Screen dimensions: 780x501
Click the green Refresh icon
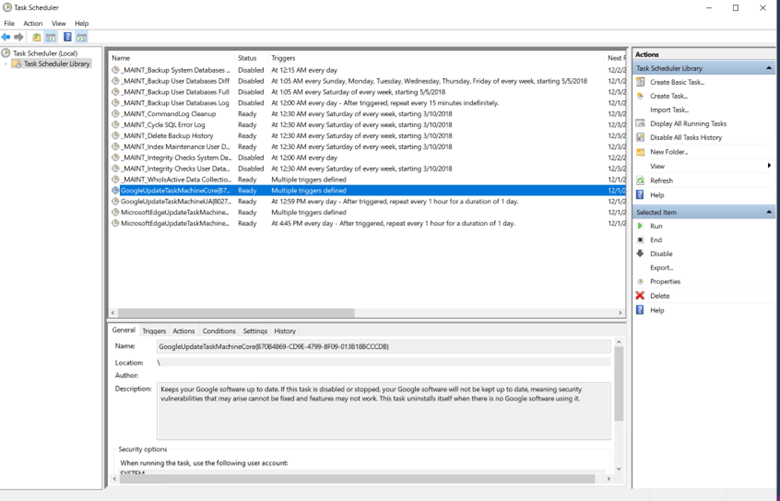[x=641, y=181]
